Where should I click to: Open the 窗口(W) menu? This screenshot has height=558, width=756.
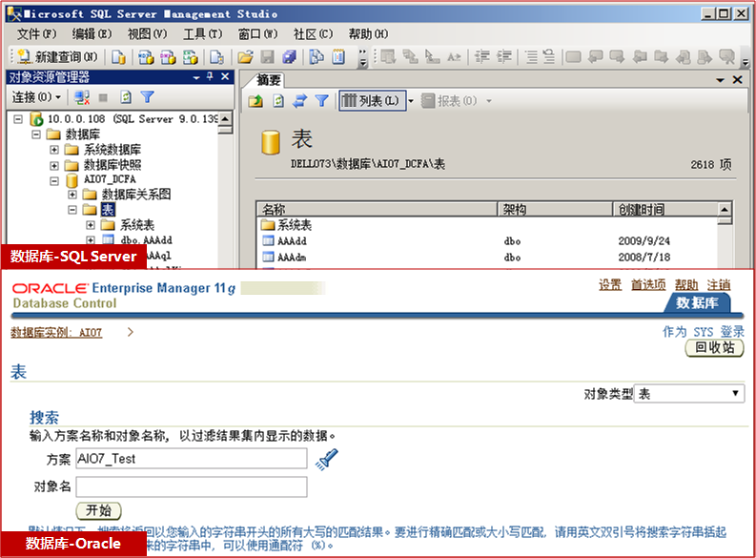258,34
